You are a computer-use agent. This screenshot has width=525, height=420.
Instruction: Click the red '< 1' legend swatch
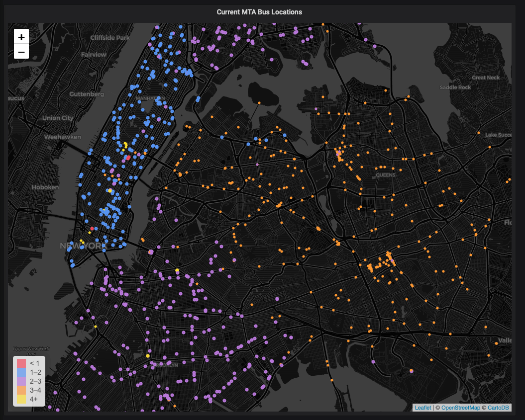(21, 363)
